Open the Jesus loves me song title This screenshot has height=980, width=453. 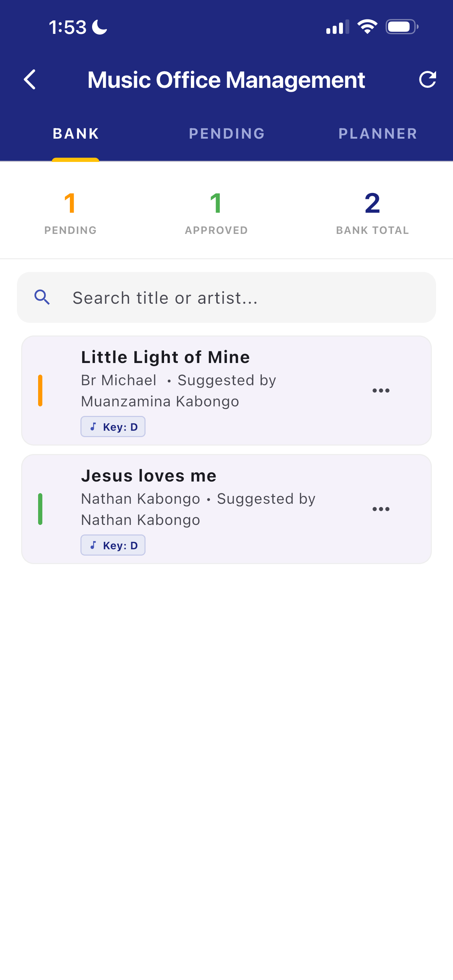pos(149,476)
